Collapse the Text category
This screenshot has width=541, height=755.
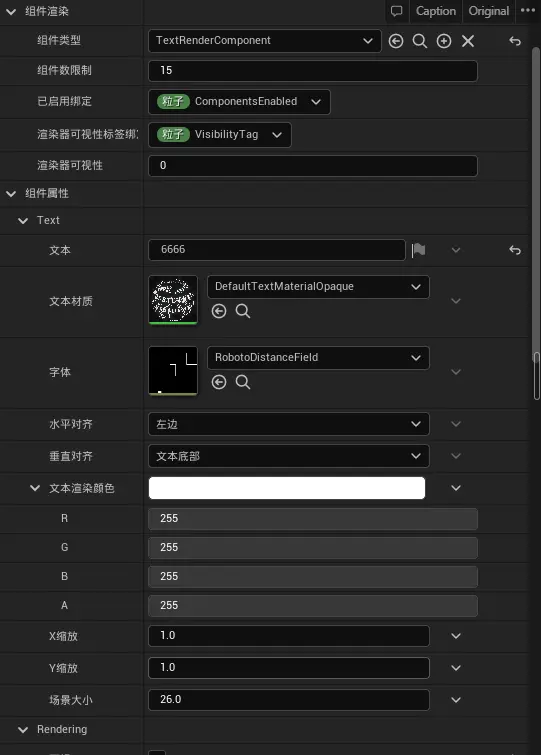pos(23,221)
